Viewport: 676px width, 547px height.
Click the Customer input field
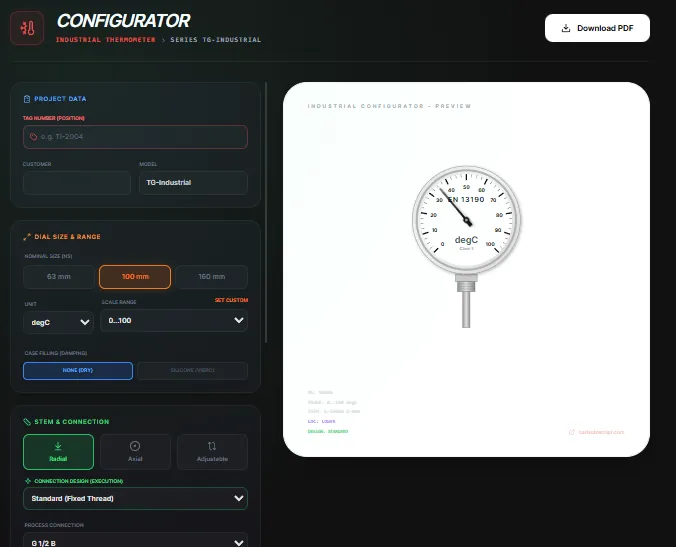[77, 183]
